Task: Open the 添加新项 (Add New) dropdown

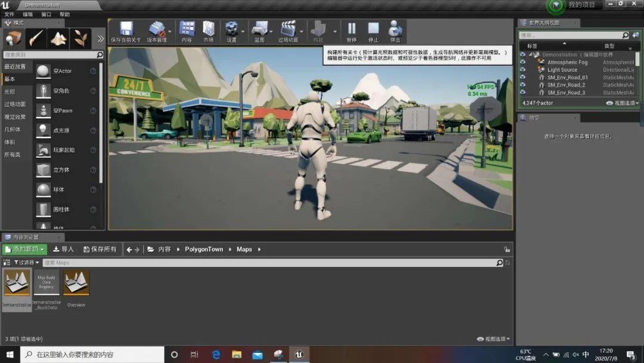Action: point(24,249)
